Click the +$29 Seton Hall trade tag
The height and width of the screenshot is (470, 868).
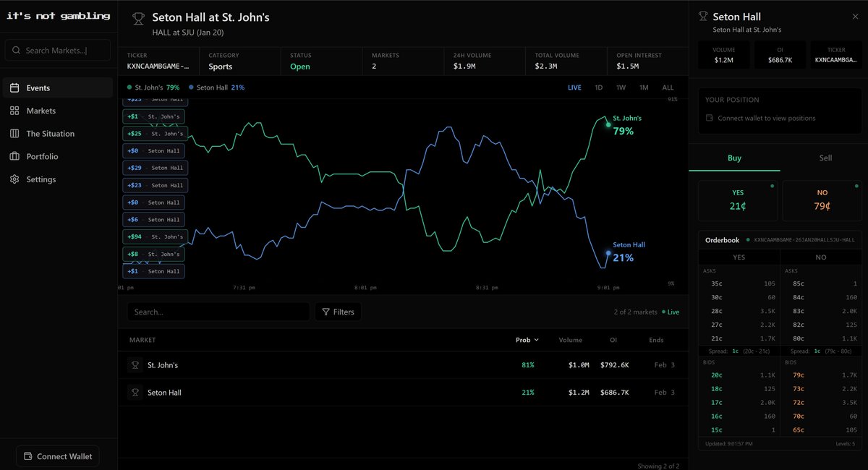tap(154, 168)
